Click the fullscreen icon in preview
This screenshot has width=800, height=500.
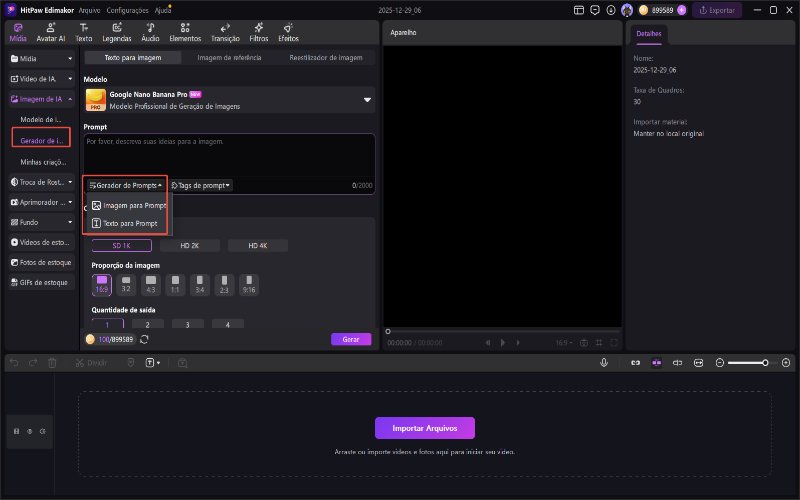(x=614, y=343)
